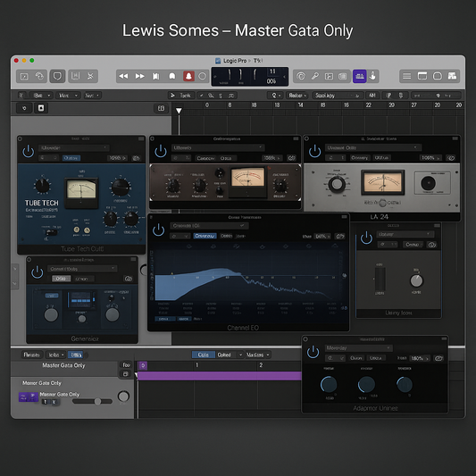Viewport: 476px width, 476px height.
Task: Click the link icon in Genensioz plugin header
Action: click(x=128, y=279)
